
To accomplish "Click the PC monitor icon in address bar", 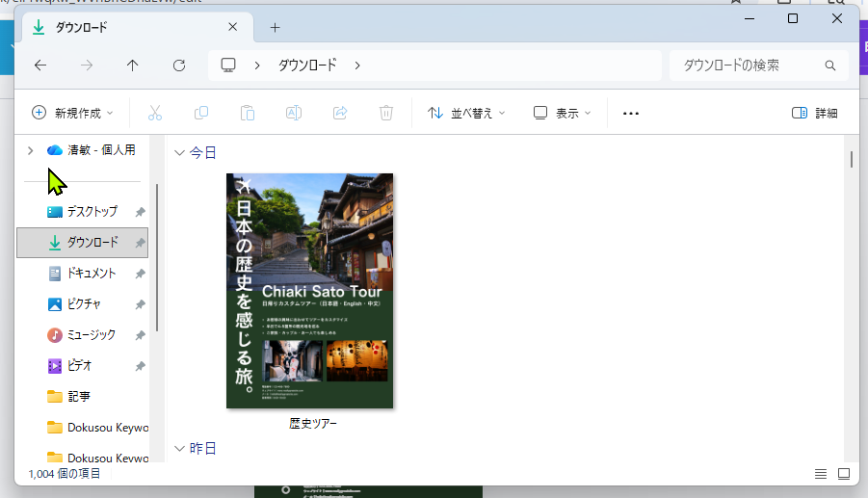I will tap(228, 66).
